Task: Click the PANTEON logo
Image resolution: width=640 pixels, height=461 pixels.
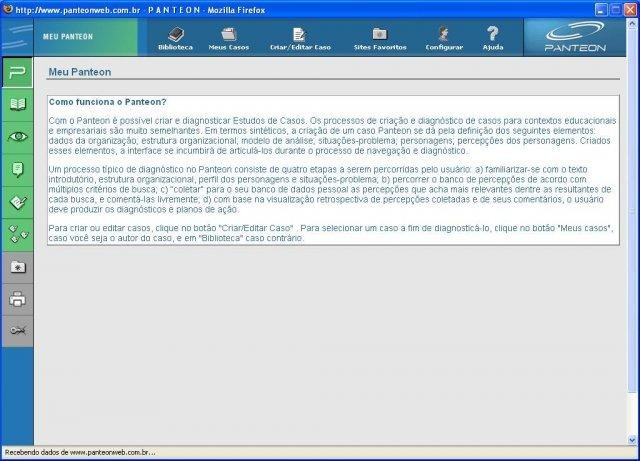Action: (x=575, y=37)
